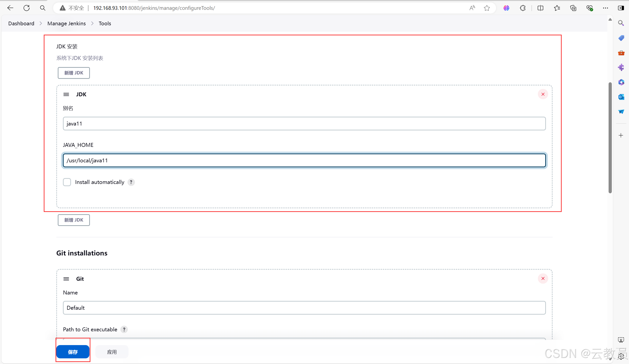Open the browser essentials heart icon
Image resolution: width=629 pixels, height=364 pixels.
(589, 8)
